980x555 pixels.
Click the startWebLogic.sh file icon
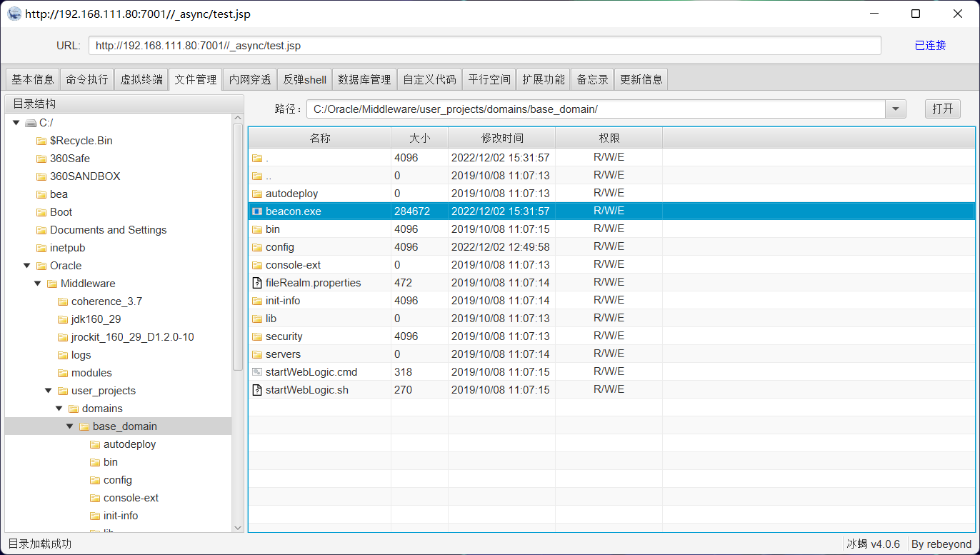257,390
